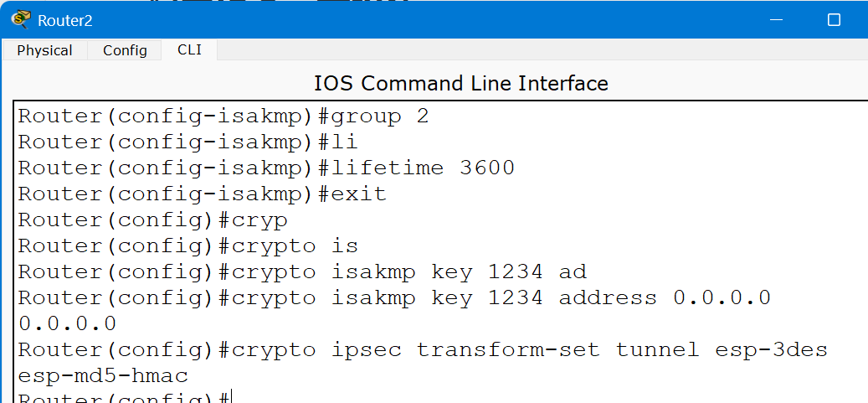
Task: Click the partial 'li' command line
Action: [x=187, y=142]
